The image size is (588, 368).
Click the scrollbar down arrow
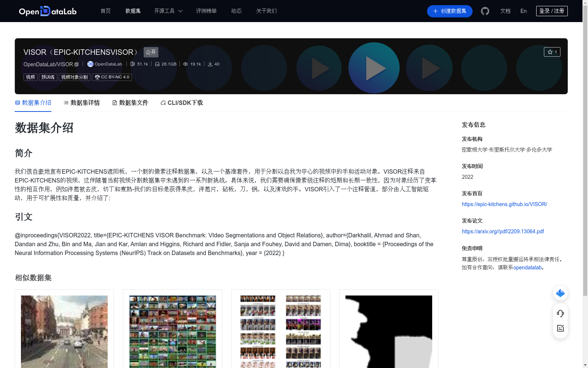[585, 365]
